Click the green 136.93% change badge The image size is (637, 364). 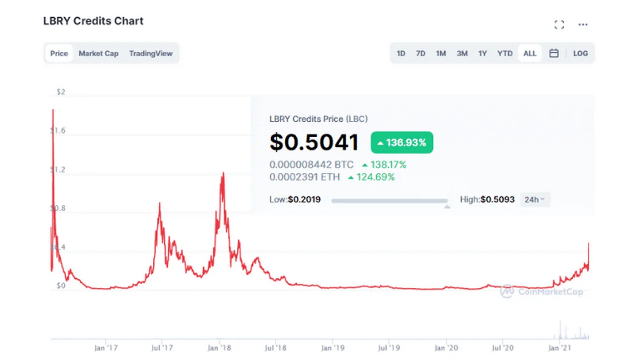click(x=402, y=143)
